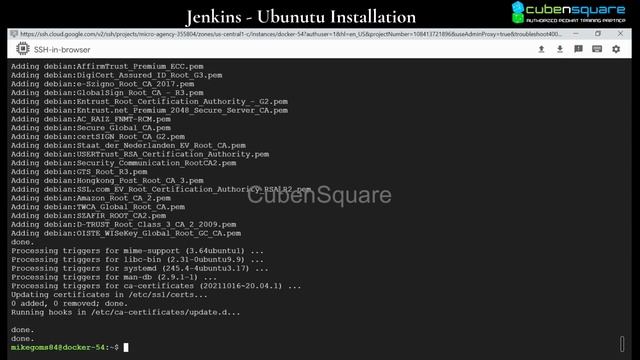Click the terminal scrollbar thumb
This screenshot has height=360, width=640.
(622, 344)
